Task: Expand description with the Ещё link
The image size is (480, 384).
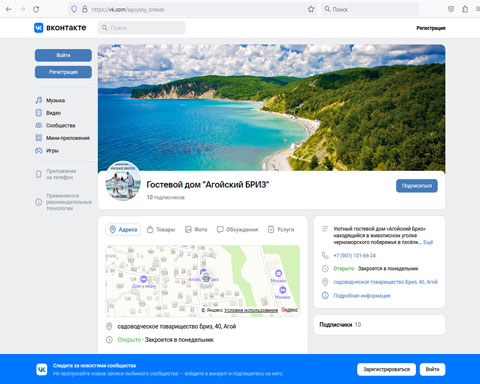Action: (428, 242)
